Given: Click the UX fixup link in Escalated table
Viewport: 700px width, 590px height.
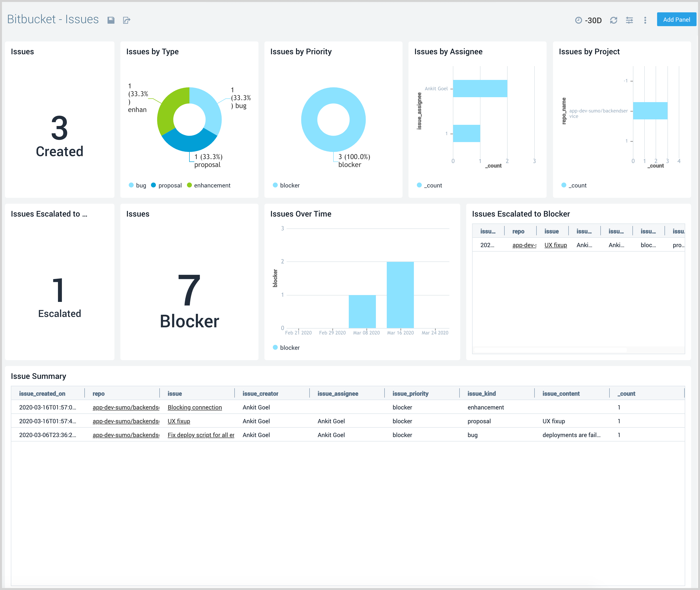Looking at the screenshot, I should tap(555, 245).
